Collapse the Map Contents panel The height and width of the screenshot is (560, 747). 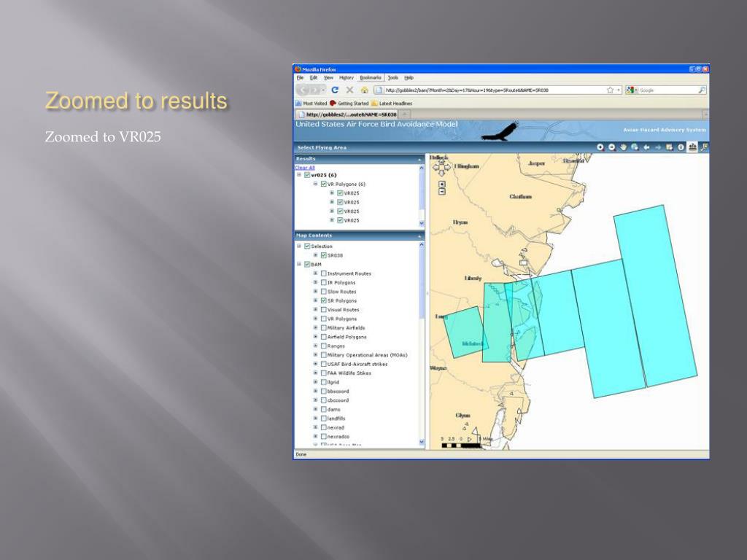[x=419, y=236]
